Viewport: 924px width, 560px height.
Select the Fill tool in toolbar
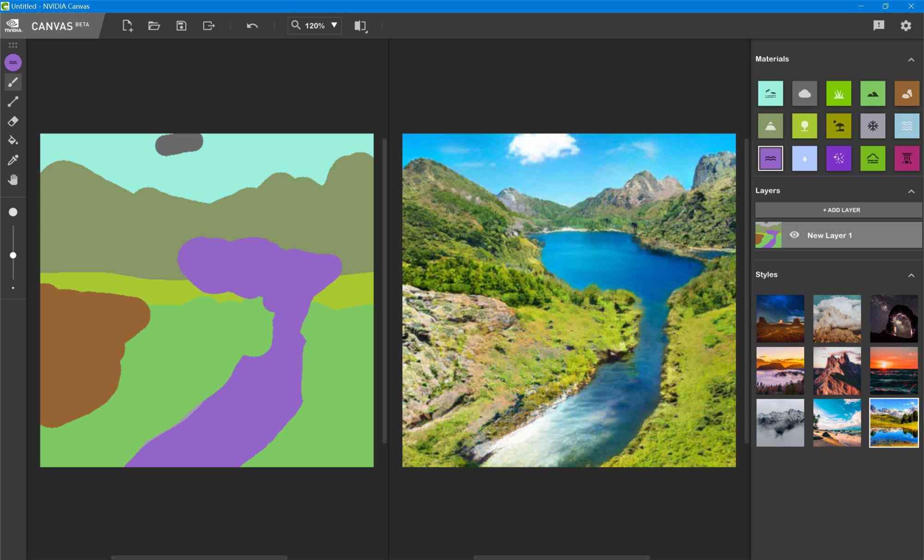[12, 140]
